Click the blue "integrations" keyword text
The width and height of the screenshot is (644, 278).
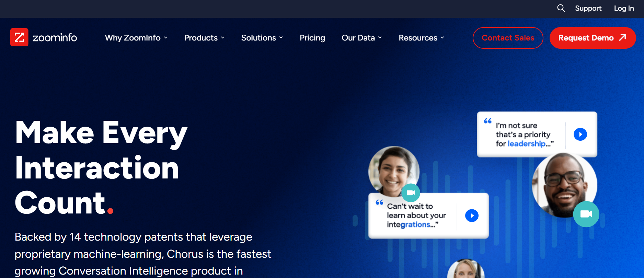415,224
